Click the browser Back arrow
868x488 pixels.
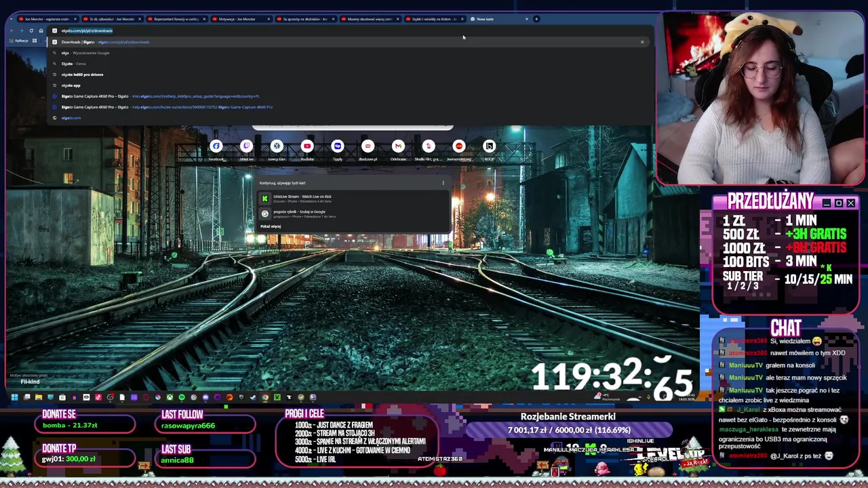tap(12, 30)
